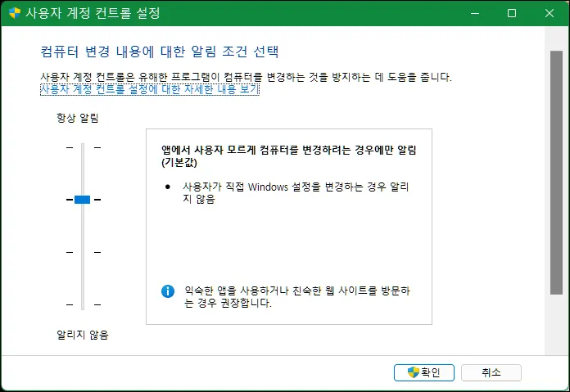Click recommendation text 익숙한 앱을 사용하거나
The height and width of the screenshot is (392, 570).
(x=237, y=291)
